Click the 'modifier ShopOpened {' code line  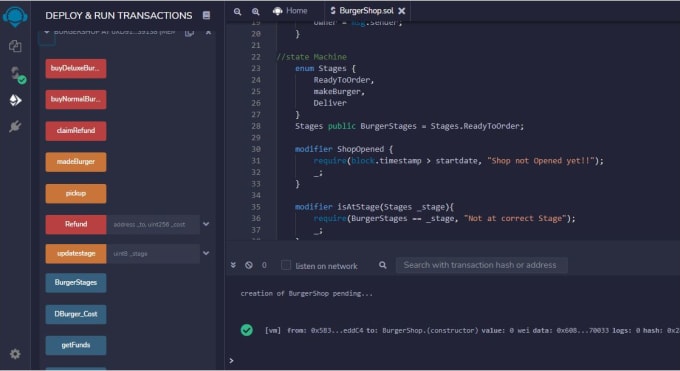click(x=344, y=149)
